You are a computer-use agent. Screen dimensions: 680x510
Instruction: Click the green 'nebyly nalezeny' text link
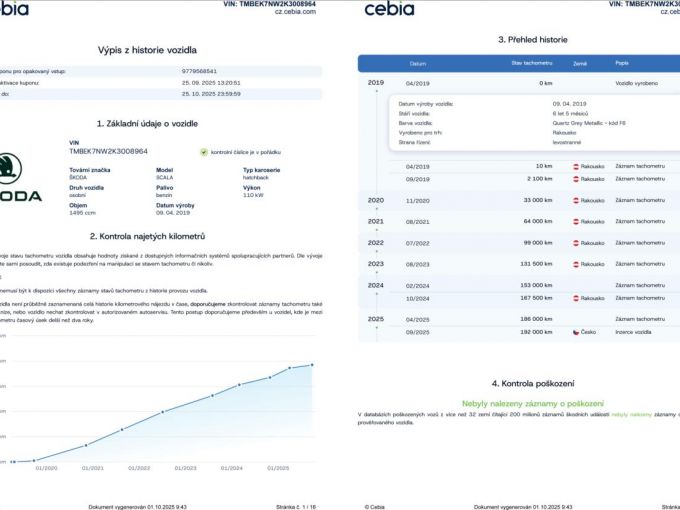pos(631,415)
